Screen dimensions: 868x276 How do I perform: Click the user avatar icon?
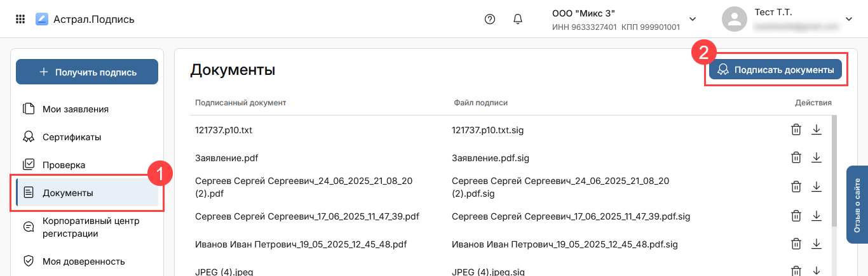[x=735, y=19]
